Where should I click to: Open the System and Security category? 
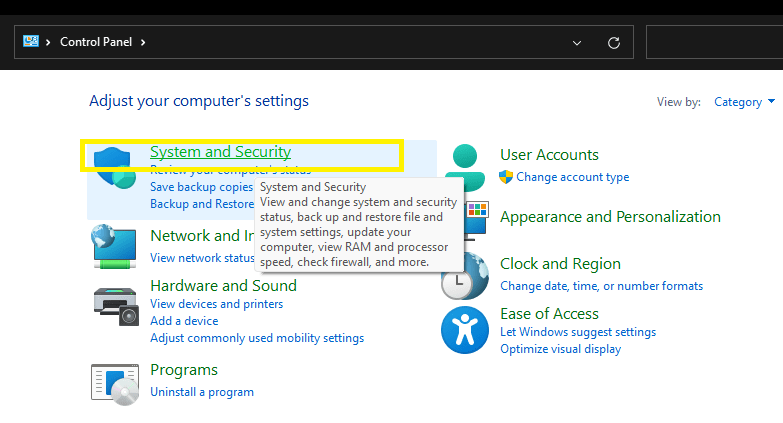(x=220, y=152)
